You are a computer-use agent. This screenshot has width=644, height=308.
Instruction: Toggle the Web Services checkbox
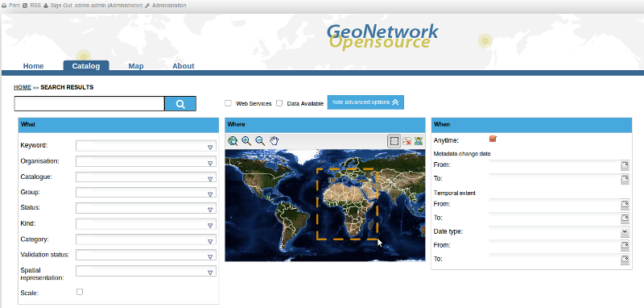(228, 103)
